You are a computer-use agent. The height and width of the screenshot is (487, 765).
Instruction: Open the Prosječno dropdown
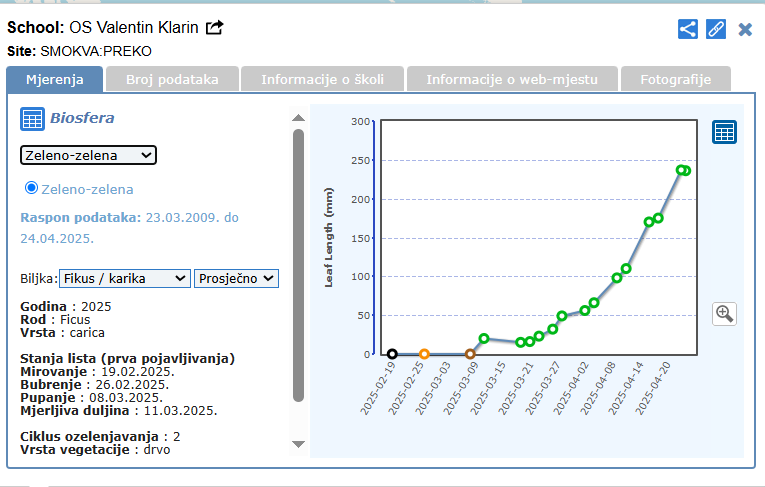(x=236, y=278)
